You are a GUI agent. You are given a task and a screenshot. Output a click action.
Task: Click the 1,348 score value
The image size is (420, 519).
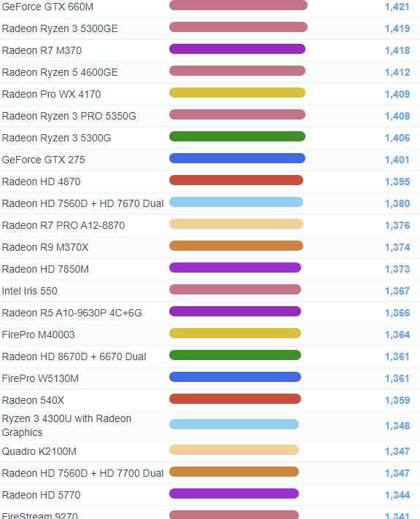pyautogui.click(x=397, y=425)
